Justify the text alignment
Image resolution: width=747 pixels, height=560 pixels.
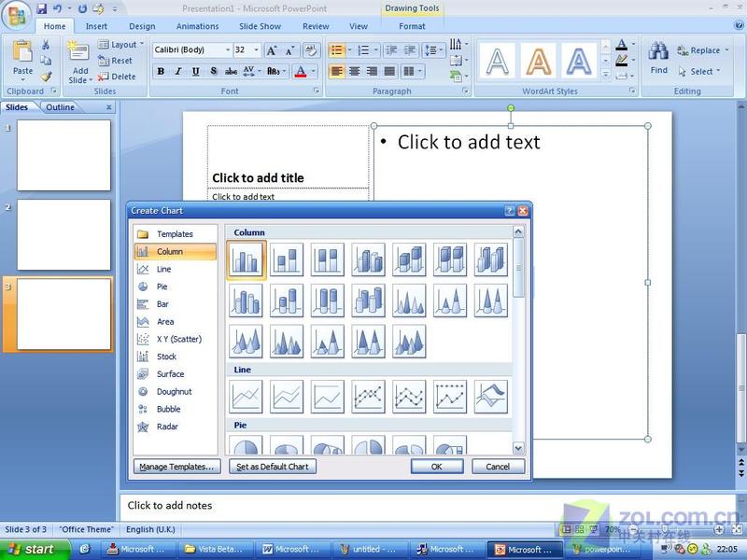coord(389,72)
